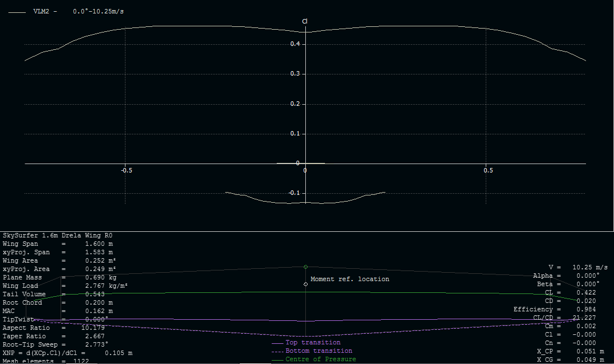Viewport: 614px width, 364px height.
Task: Click the 0.3 tick label on the Cl axis
Action: click(295, 73)
